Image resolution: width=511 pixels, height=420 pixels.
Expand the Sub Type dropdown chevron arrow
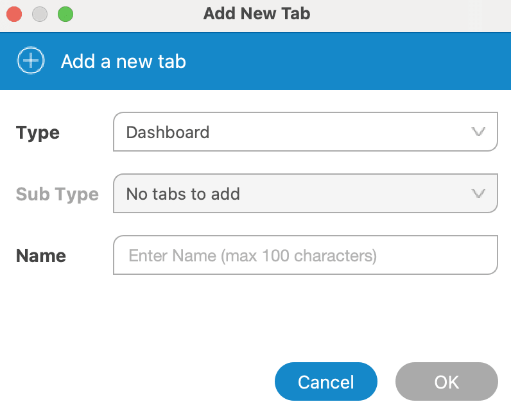tap(478, 193)
